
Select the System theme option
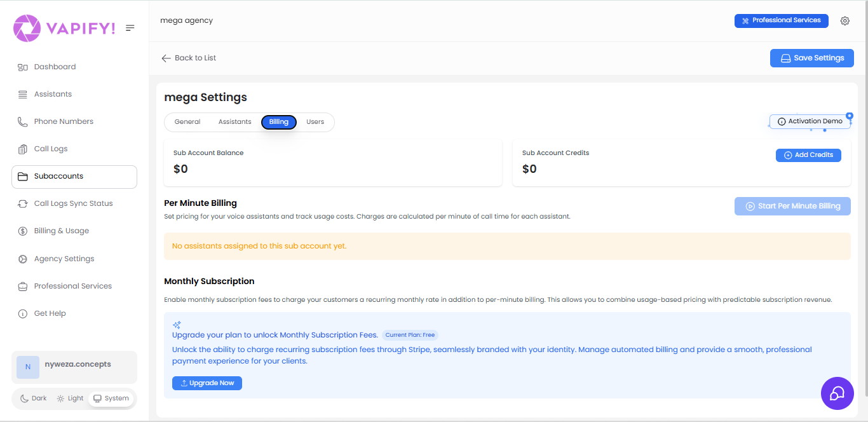pos(111,398)
